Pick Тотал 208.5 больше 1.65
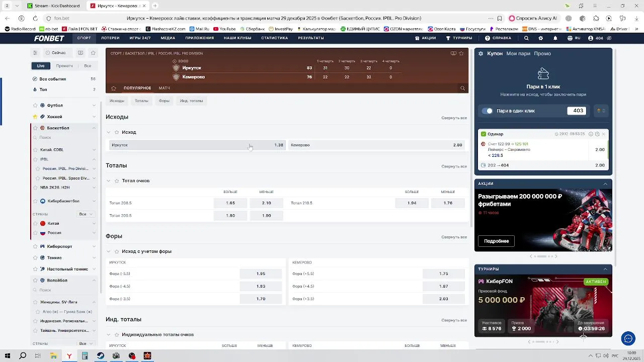The height and width of the screenshot is (362, 644). click(230, 203)
